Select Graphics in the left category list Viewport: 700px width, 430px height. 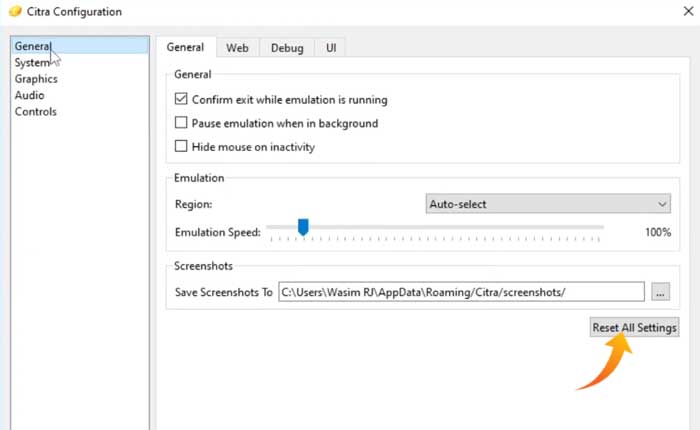[x=36, y=79]
